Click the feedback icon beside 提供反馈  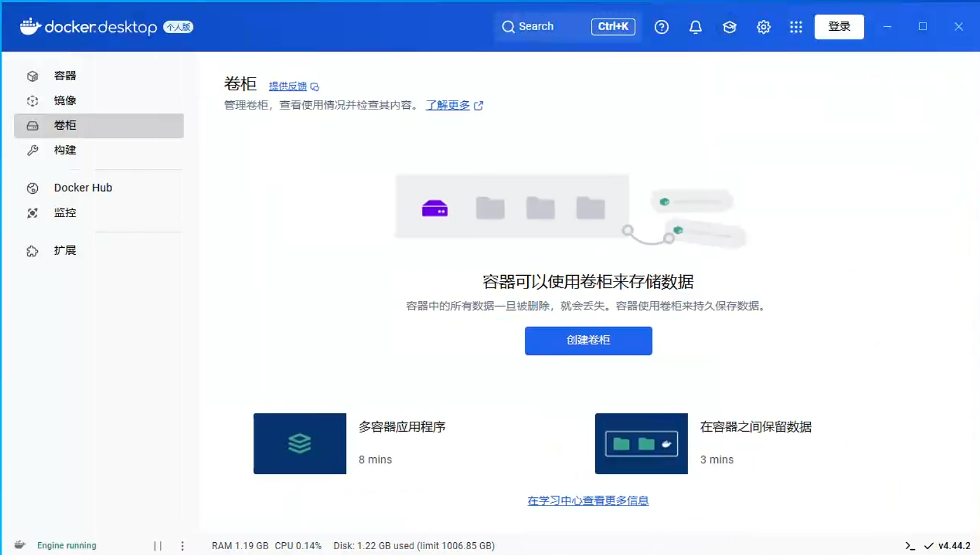(314, 87)
